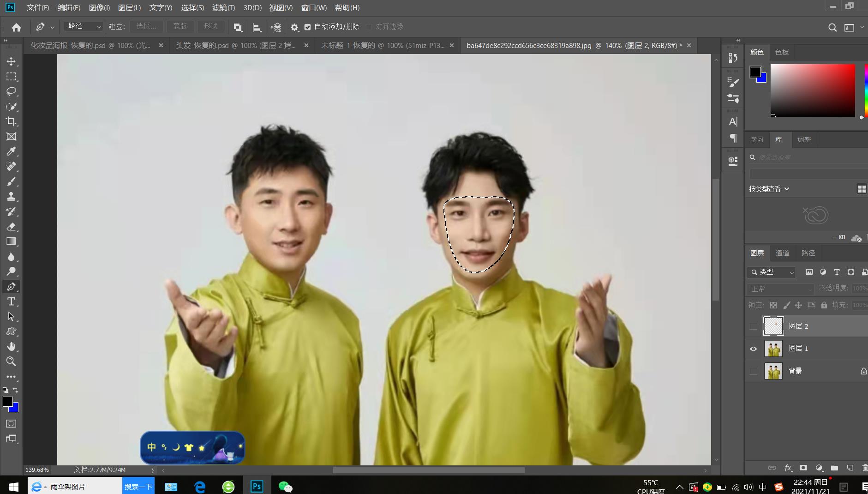The image size is (868, 494).
Task: Click the 搜索一下 taskbar button
Action: [x=138, y=487]
